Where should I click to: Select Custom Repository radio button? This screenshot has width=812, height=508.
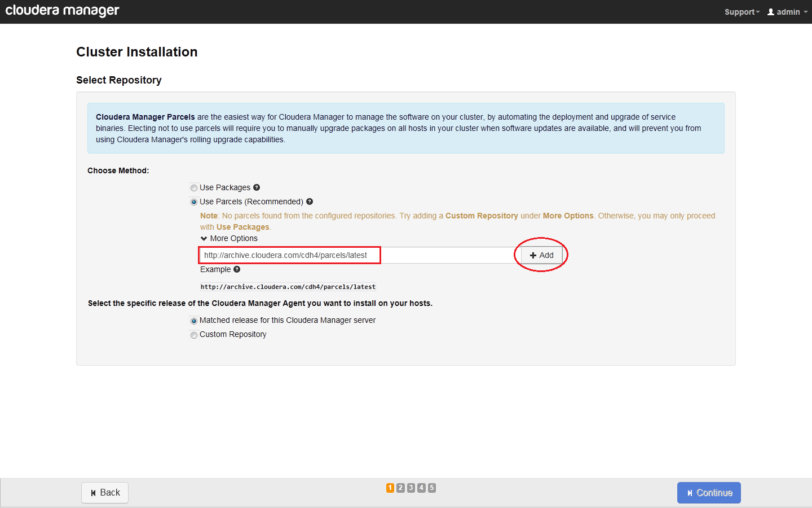pyautogui.click(x=194, y=335)
